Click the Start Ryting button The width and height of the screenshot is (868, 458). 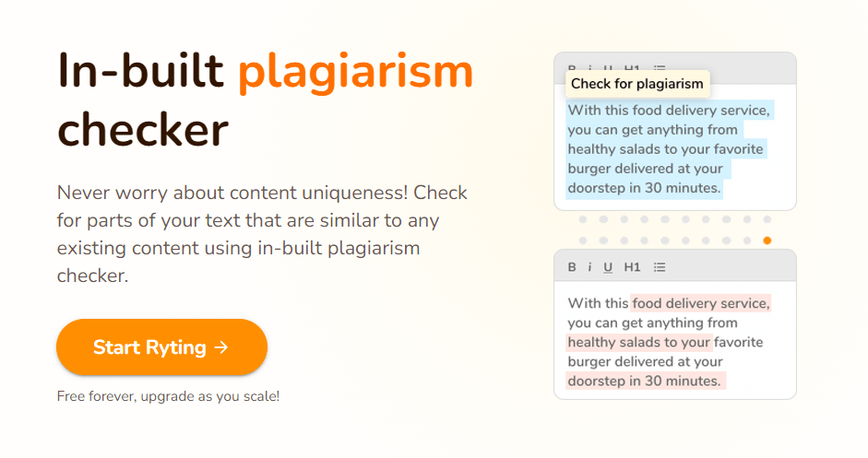[x=161, y=347]
